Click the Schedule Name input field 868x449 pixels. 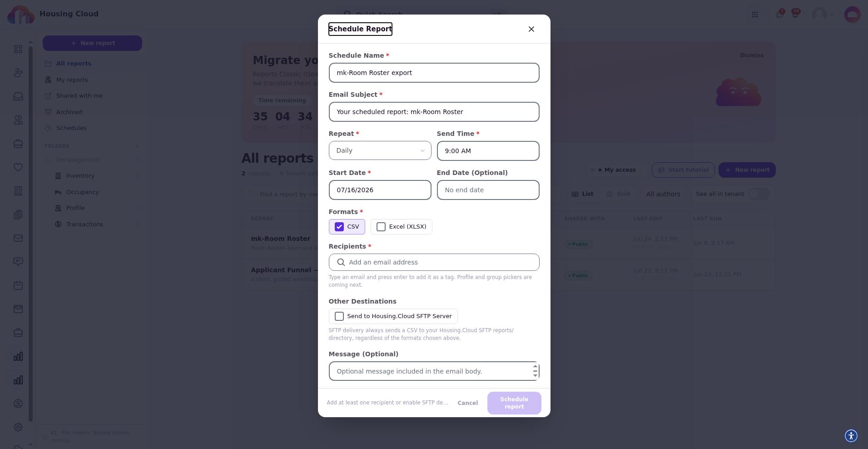coord(434,73)
